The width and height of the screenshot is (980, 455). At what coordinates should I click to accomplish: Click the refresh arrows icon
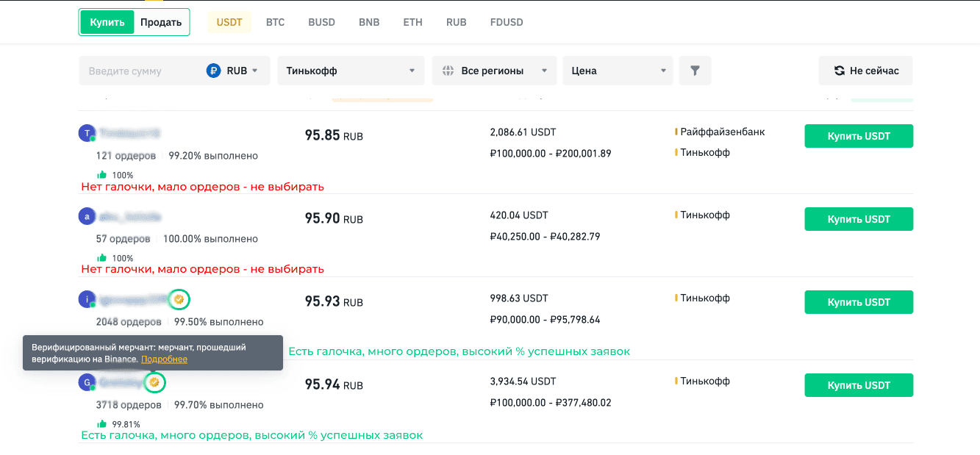839,71
